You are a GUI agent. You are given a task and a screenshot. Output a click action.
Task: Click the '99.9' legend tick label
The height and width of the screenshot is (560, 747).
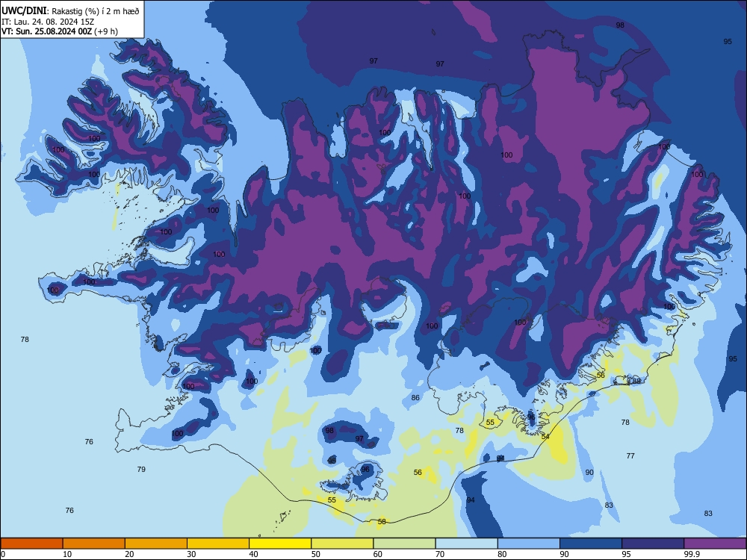(x=692, y=554)
